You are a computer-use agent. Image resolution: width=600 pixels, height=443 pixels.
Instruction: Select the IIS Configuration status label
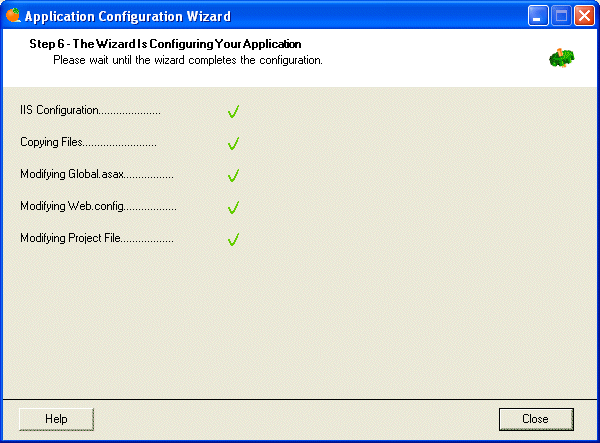90,111
